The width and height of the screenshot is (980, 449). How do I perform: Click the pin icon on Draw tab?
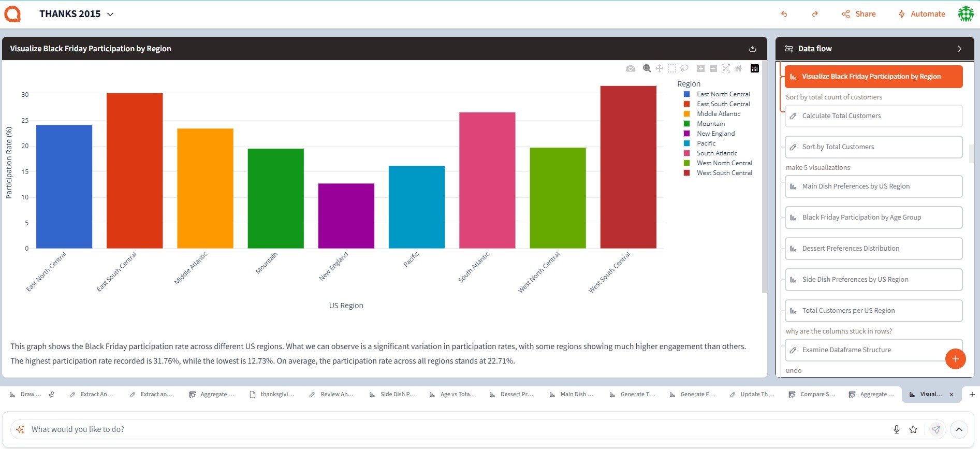point(52,395)
